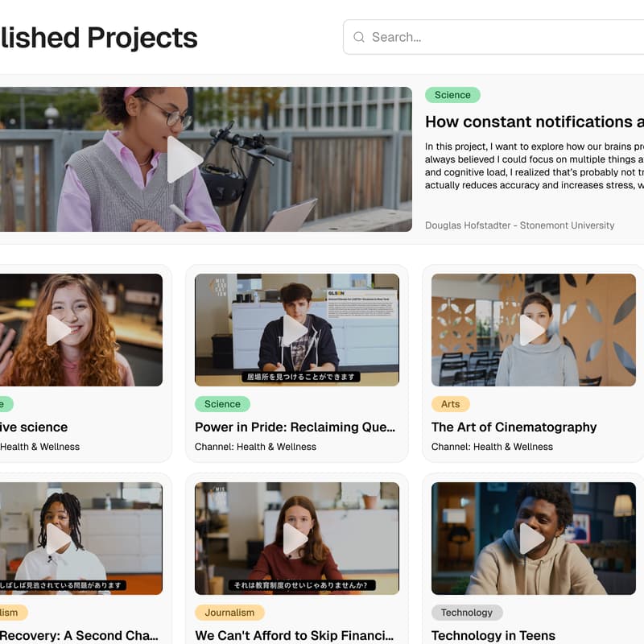This screenshot has height=644, width=644.
Task: Play We Can't Afford to Skip Financial video
Action: pyautogui.click(x=295, y=539)
